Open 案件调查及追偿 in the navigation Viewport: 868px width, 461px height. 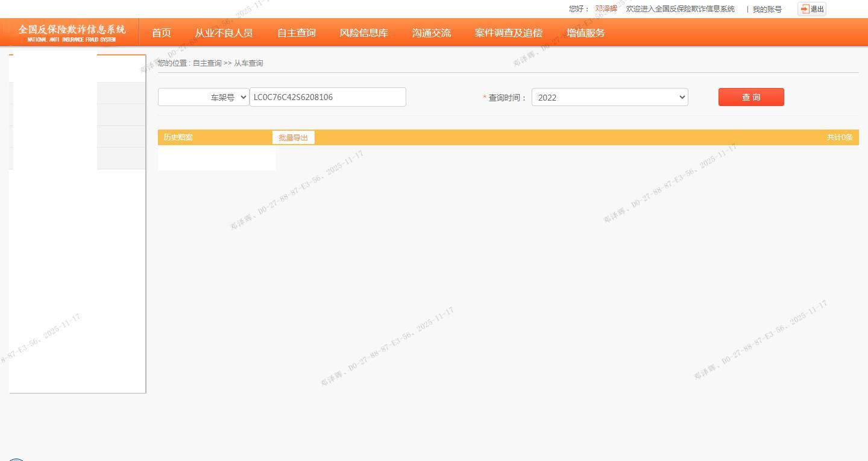coord(508,33)
